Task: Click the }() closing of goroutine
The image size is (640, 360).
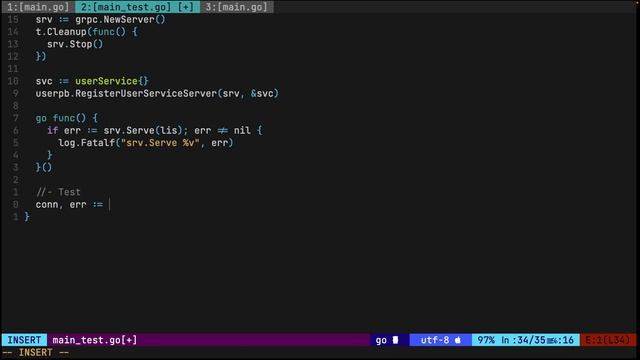Action: coord(44,167)
